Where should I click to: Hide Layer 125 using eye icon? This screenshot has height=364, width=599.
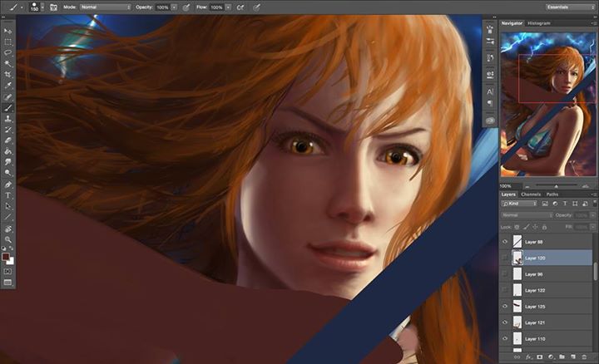point(506,307)
